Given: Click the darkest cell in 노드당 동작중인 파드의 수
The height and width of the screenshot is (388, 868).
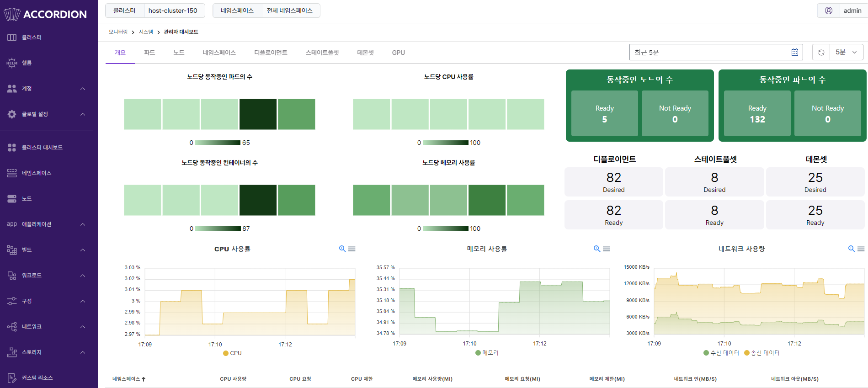Looking at the screenshot, I should click(x=258, y=114).
